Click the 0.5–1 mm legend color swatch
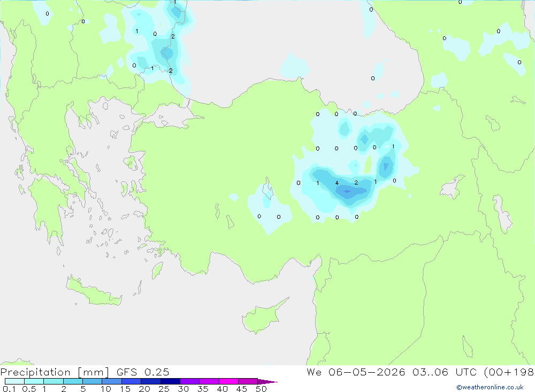This screenshot has width=535, height=392. (x=34, y=381)
